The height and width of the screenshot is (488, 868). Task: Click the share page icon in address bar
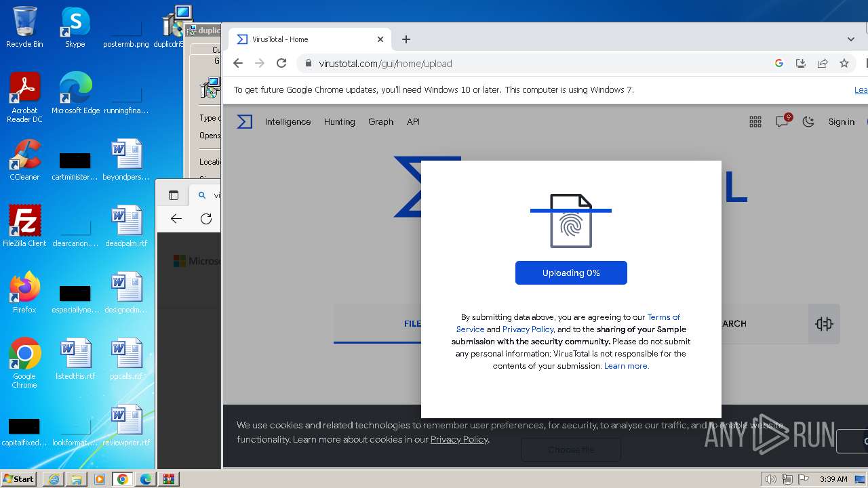pos(823,63)
